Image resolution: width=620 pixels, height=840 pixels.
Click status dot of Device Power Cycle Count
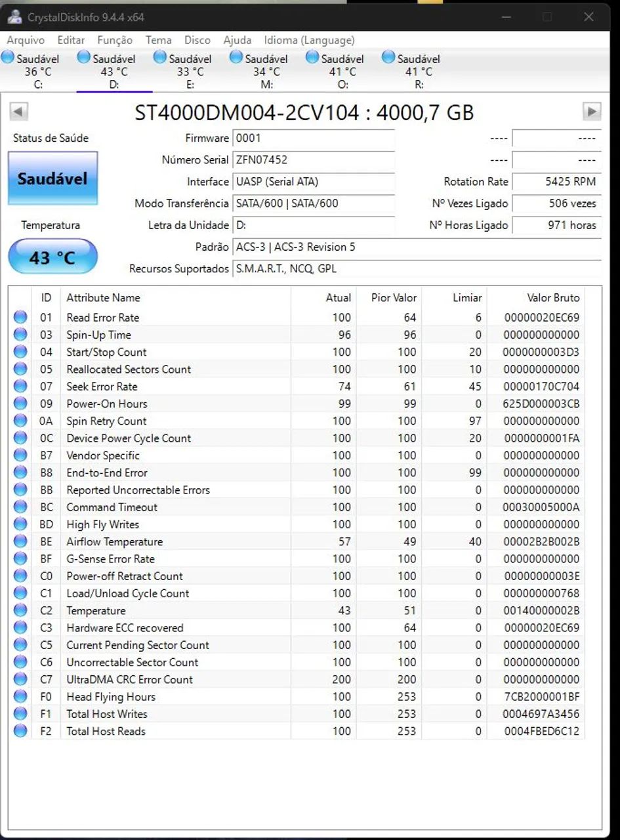point(20,438)
